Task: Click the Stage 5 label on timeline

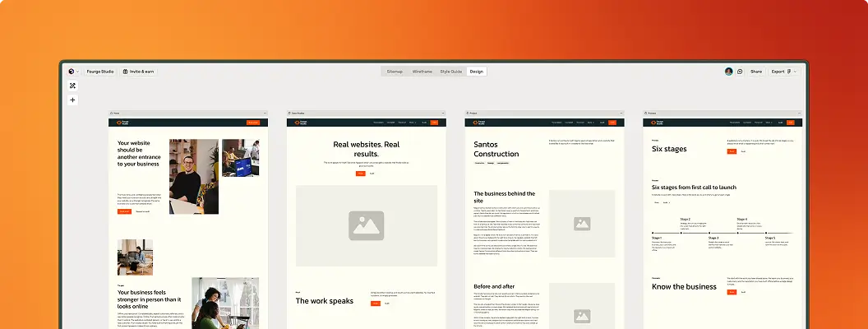Action: 770,239
